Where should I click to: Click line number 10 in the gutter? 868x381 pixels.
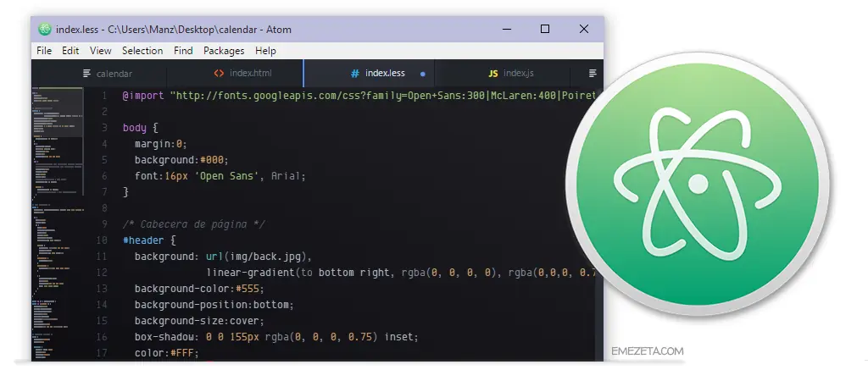102,240
